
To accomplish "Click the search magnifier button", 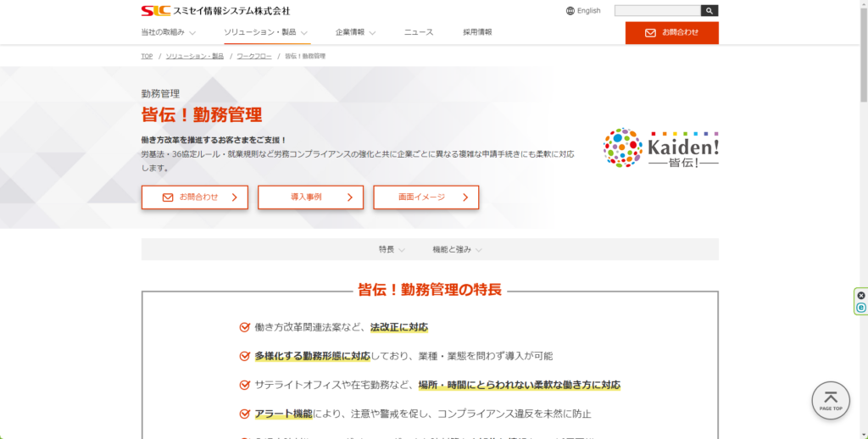I will tap(709, 10).
